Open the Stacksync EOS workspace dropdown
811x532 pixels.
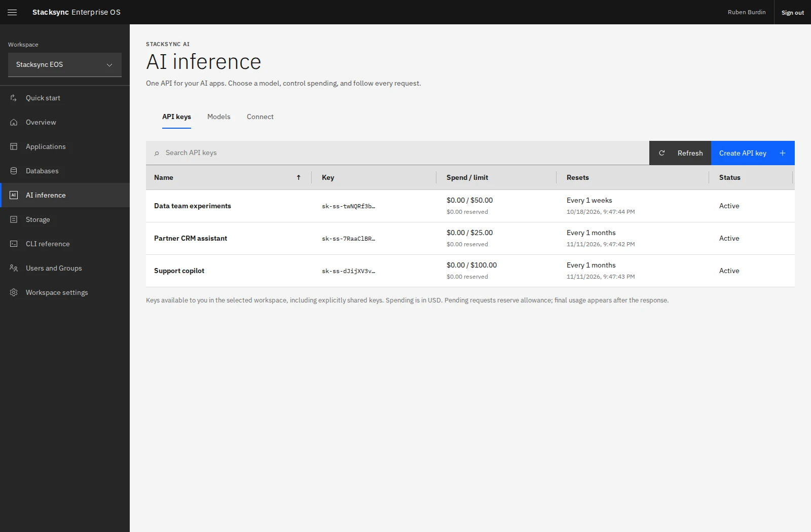(x=65, y=65)
